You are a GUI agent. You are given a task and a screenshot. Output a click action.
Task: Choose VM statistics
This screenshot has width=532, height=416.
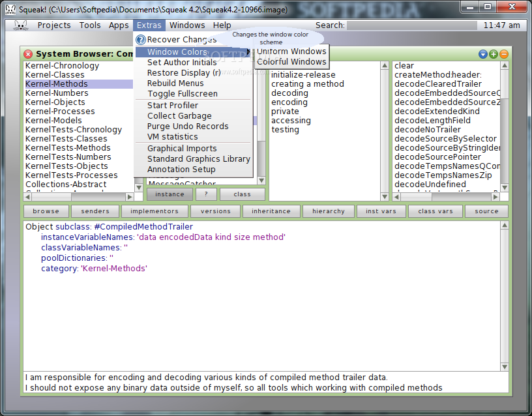(x=194, y=137)
